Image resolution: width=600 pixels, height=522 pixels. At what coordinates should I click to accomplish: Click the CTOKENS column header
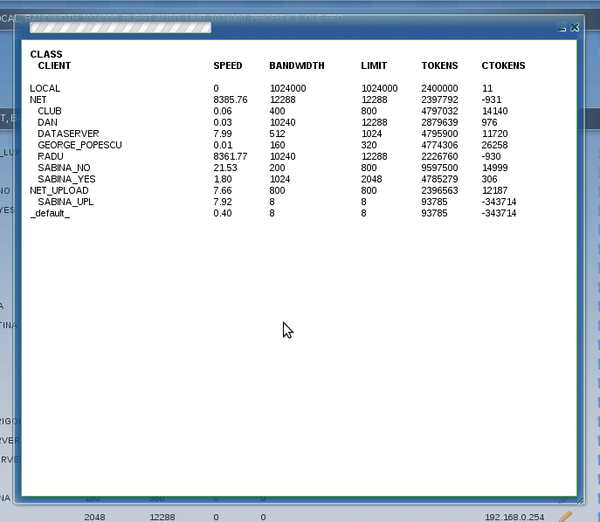point(503,66)
